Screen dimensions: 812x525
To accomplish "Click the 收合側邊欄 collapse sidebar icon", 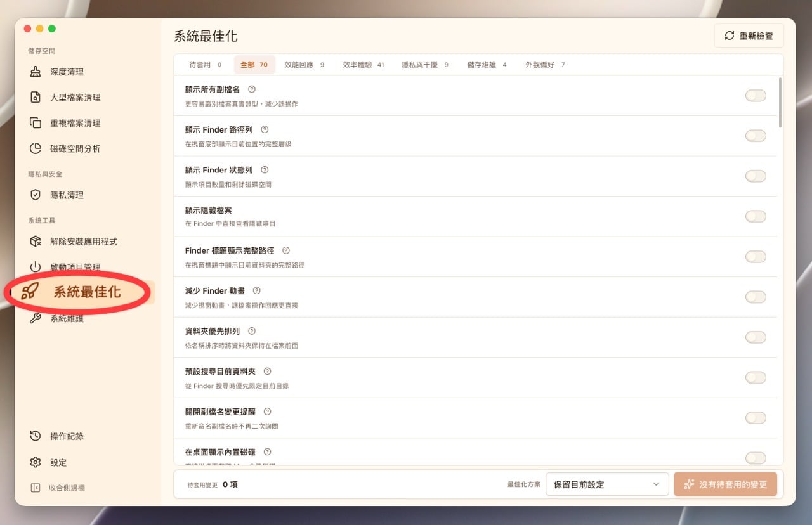I will pyautogui.click(x=36, y=488).
